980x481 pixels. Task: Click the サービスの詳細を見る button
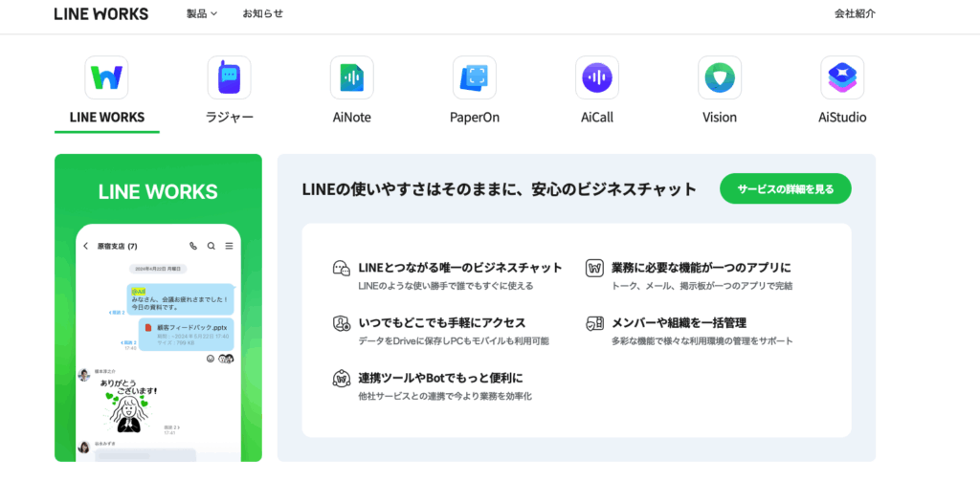click(x=786, y=188)
